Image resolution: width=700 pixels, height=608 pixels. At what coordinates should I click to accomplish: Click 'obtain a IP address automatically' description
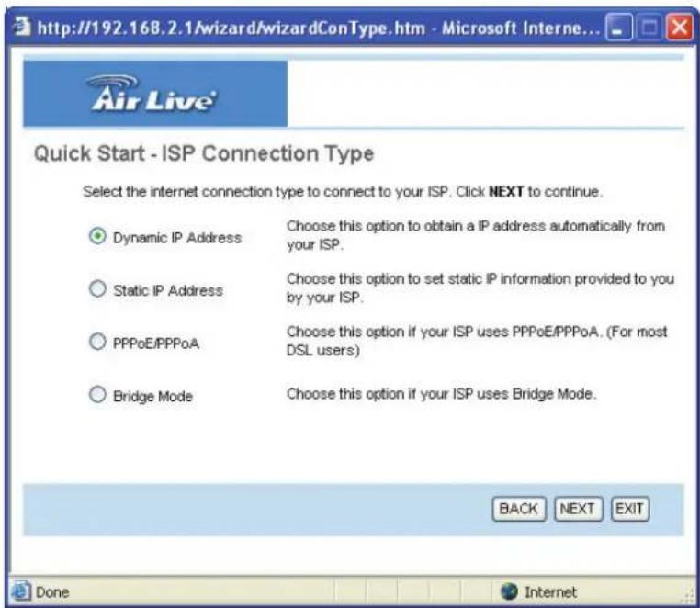click(x=476, y=235)
